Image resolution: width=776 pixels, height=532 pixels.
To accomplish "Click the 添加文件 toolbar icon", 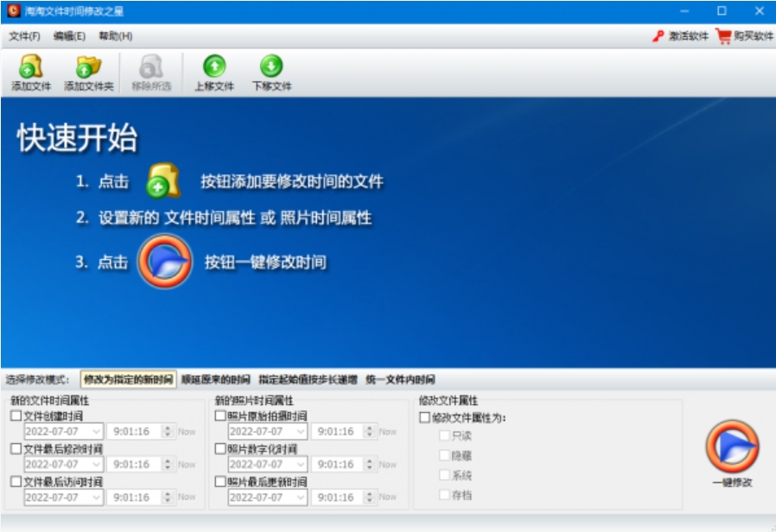I will click(x=31, y=66).
